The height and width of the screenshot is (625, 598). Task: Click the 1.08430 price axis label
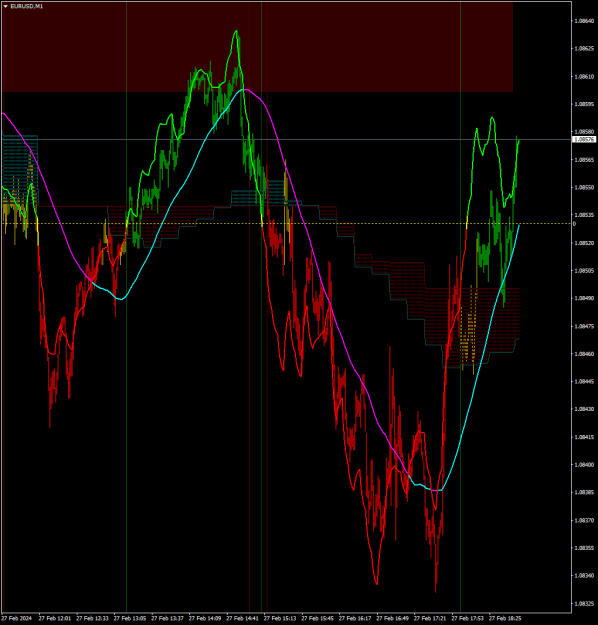pyautogui.click(x=584, y=409)
